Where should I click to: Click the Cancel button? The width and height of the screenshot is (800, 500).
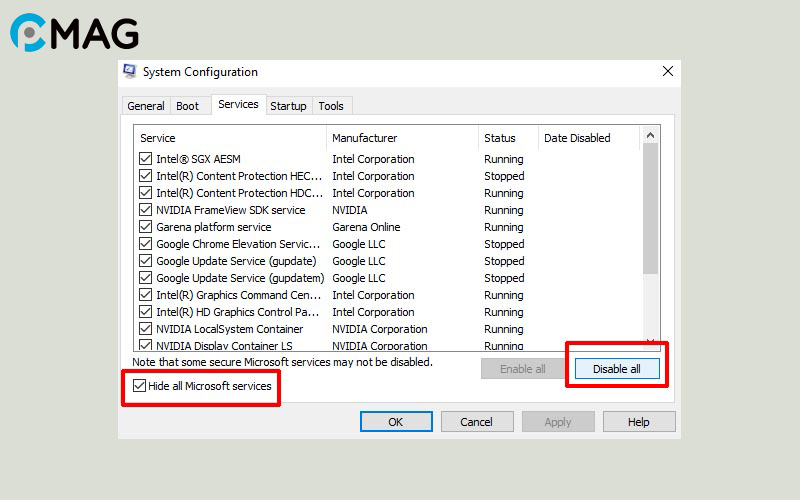(477, 422)
